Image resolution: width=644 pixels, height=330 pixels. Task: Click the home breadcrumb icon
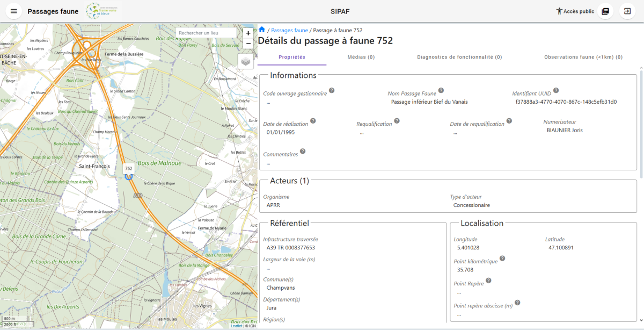(x=262, y=30)
